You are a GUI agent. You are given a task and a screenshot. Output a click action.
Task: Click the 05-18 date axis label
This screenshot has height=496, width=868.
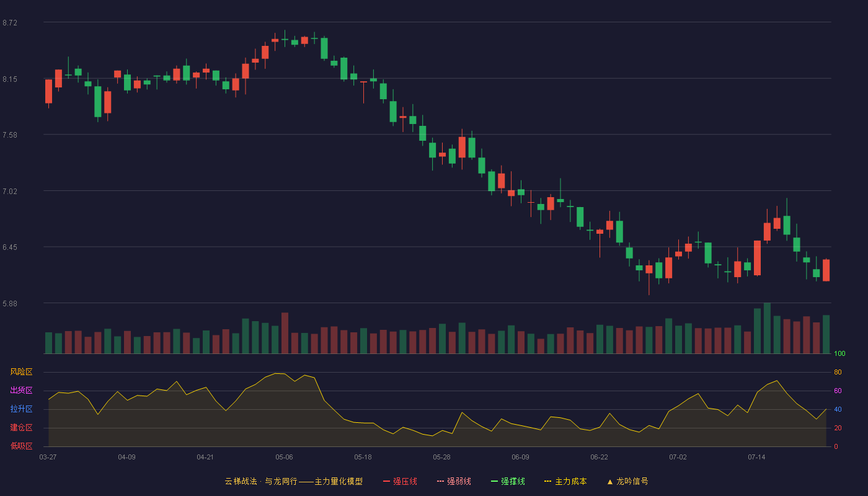363,457
